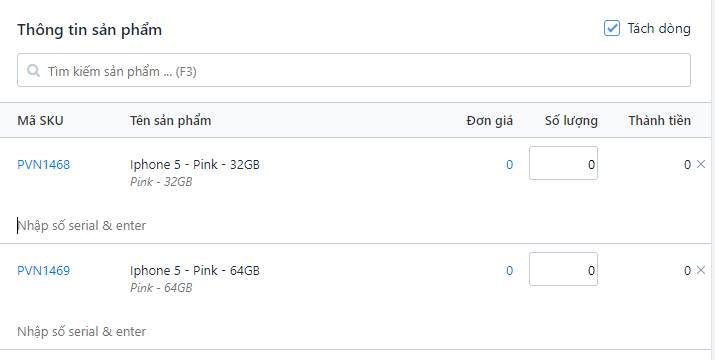The height and width of the screenshot is (360, 715).
Task: Click the Đơn giá column header
Action: (x=490, y=120)
